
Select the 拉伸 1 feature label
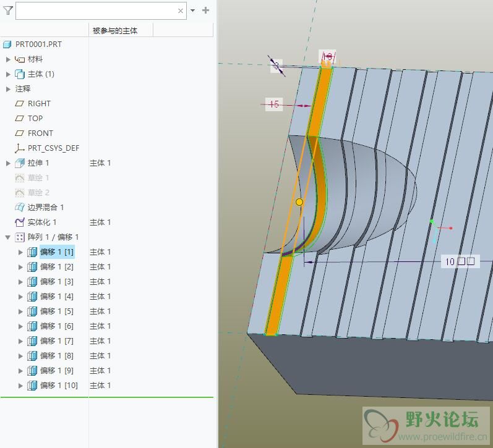point(38,163)
